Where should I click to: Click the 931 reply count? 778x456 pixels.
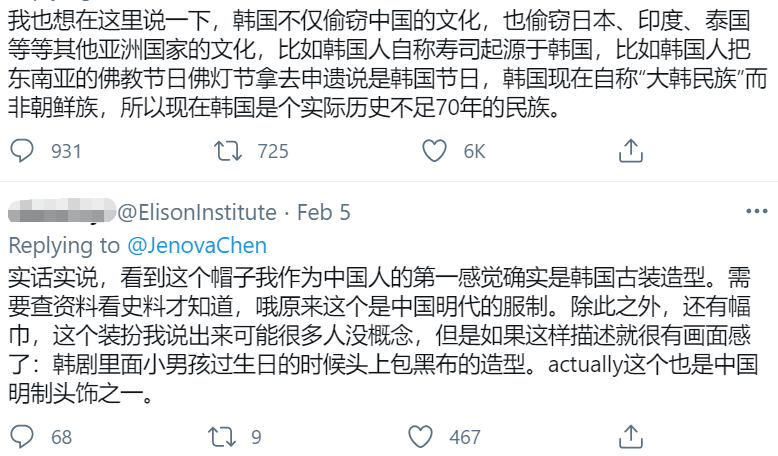click(x=65, y=152)
